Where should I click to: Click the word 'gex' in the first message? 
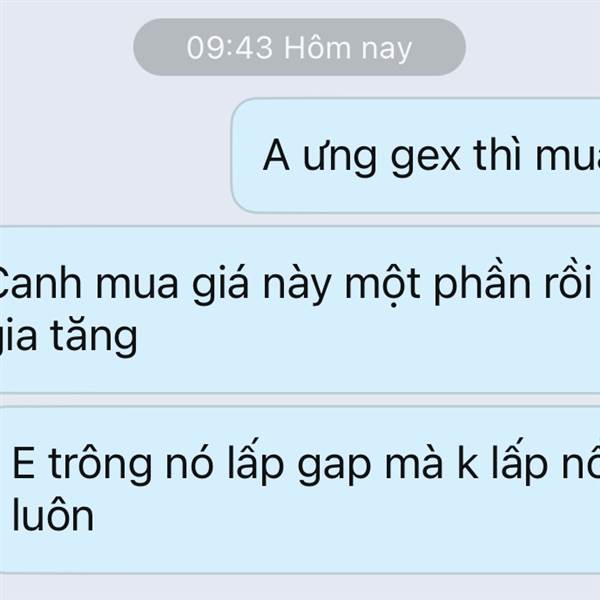click(425, 159)
